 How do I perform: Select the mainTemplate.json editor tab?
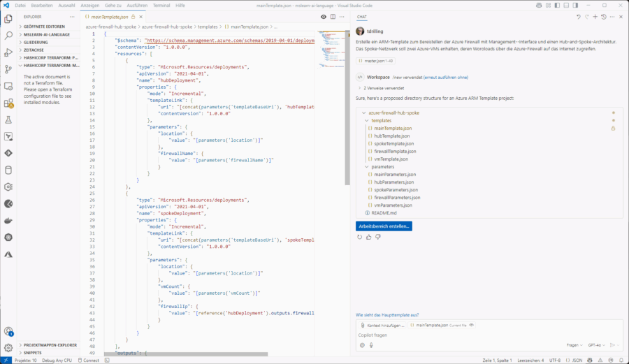[x=113, y=17]
